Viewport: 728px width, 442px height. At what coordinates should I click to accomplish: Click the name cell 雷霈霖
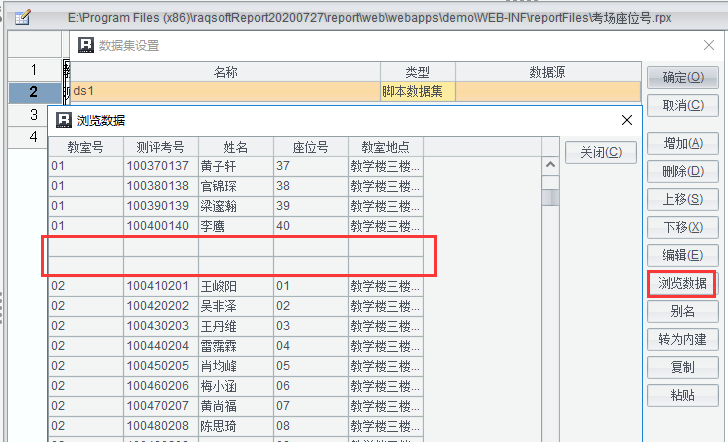pos(236,346)
